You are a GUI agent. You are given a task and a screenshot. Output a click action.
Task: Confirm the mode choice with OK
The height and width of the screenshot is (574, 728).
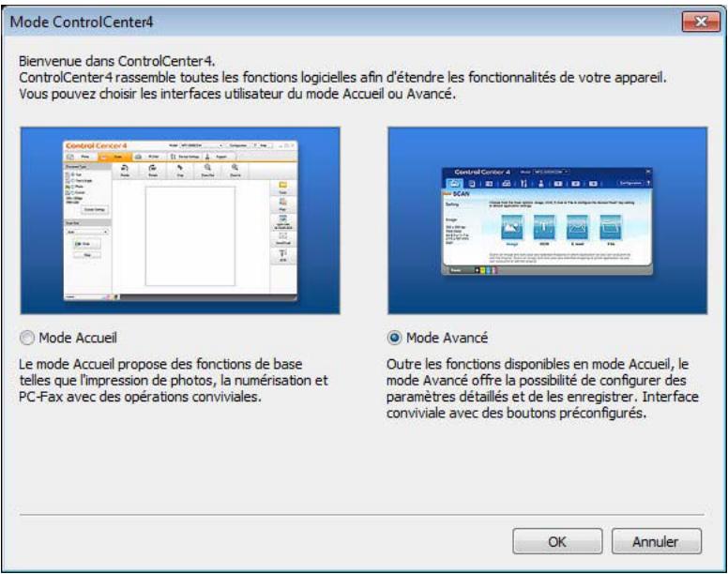(x=557, y=541)
